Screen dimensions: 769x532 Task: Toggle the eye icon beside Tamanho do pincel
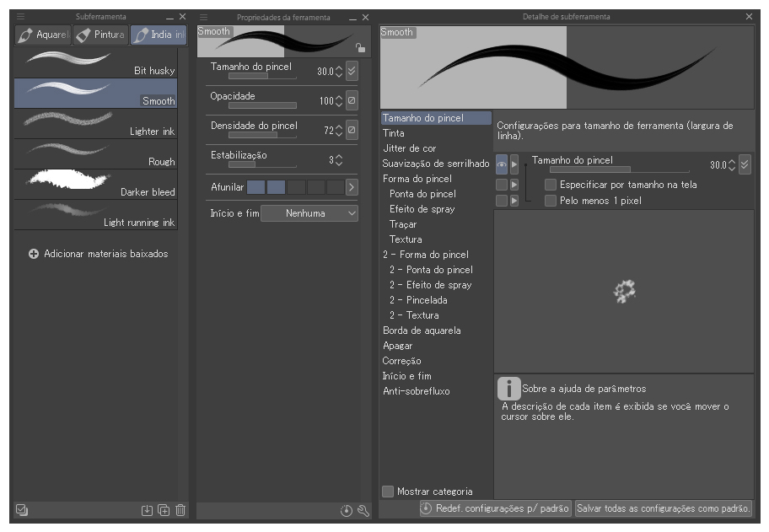click(x=502, y=164)
